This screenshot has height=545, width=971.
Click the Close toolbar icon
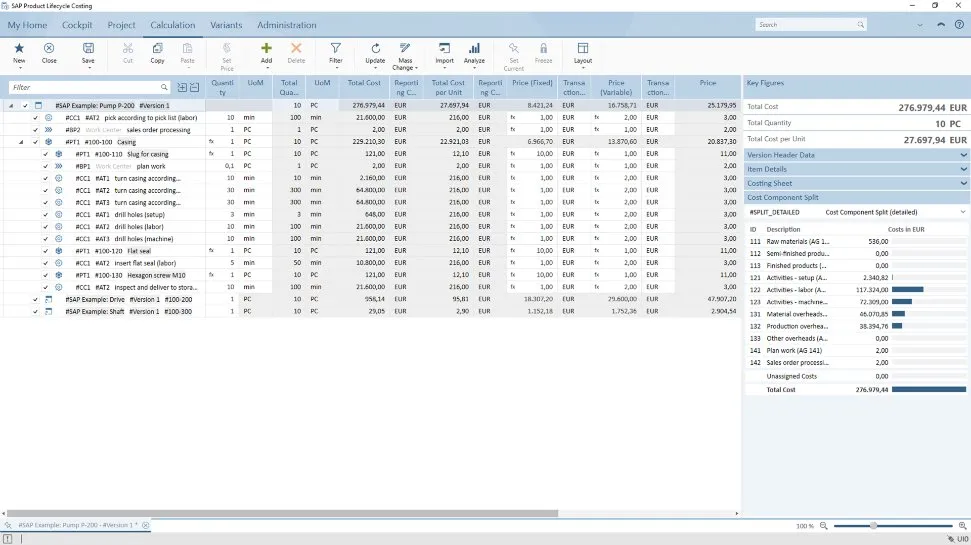pos(49,48)
